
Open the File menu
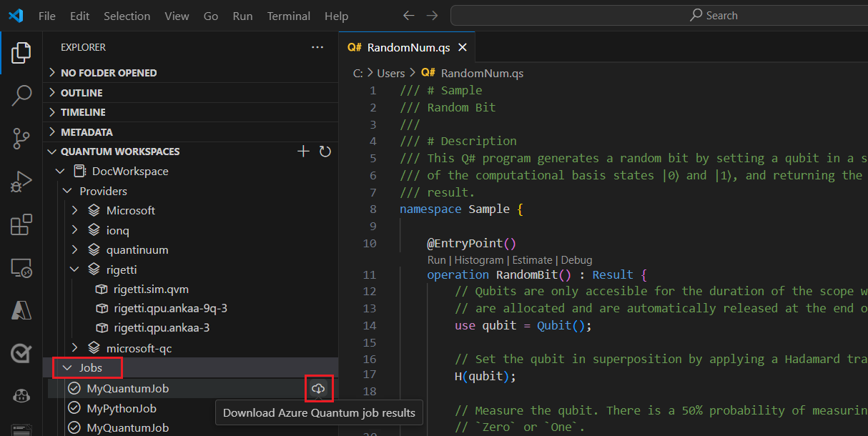pyautogui.click(x=47, y=16)
